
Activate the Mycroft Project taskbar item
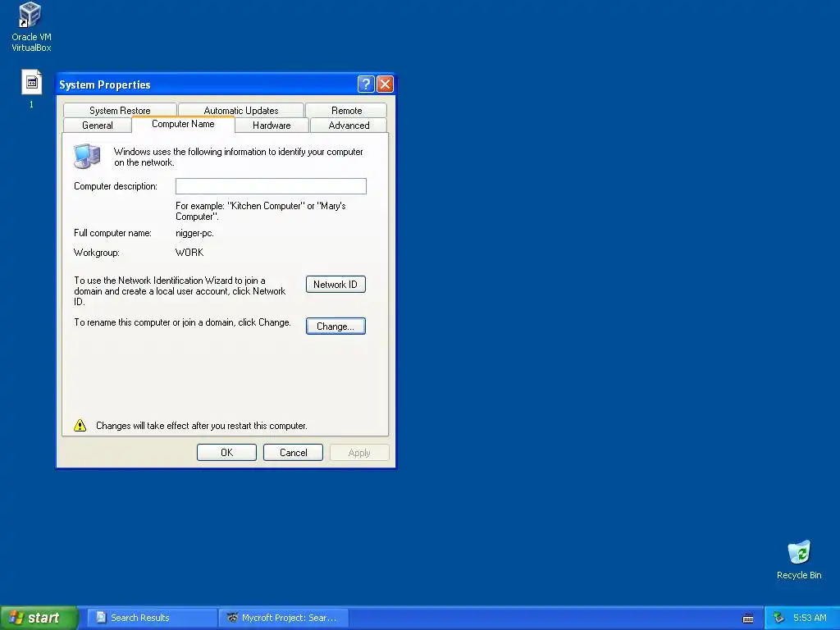click(x=284, y=618)
